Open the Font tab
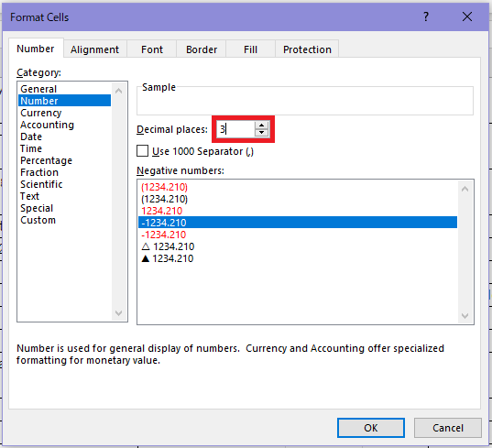The width and height of the screenshot is (492, 448). coord(152,49)
